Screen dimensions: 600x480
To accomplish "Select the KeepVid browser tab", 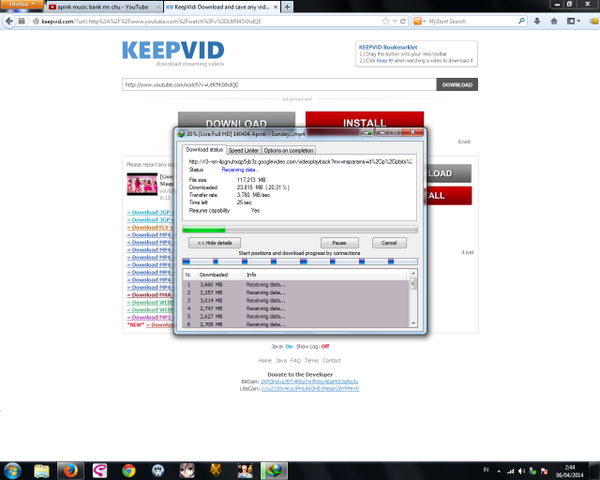I will tap(221, 7).
